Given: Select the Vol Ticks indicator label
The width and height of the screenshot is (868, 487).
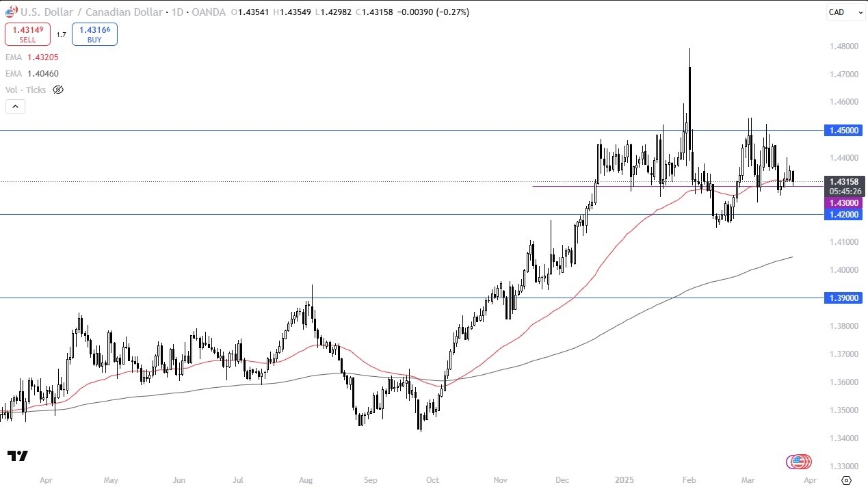Looking at the screenshot, I should (x=25, y=90).
